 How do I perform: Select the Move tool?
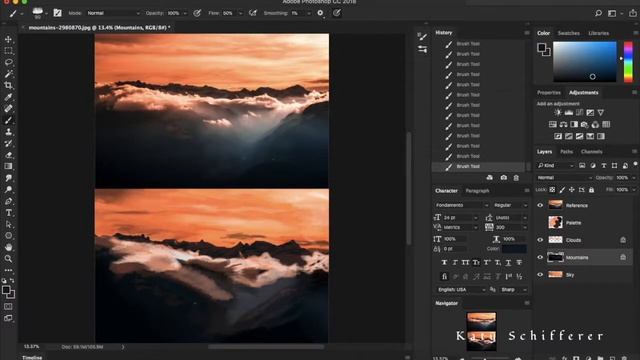[x=8, y=40]
